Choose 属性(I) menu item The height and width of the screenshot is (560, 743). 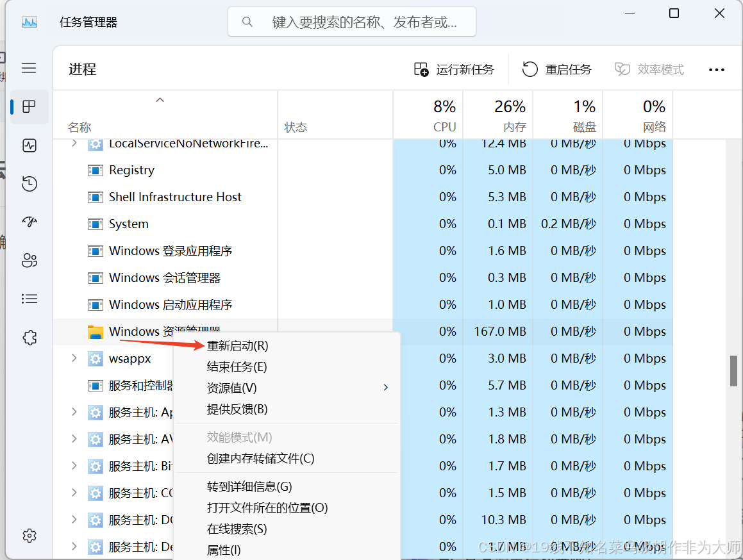(287, 550)
